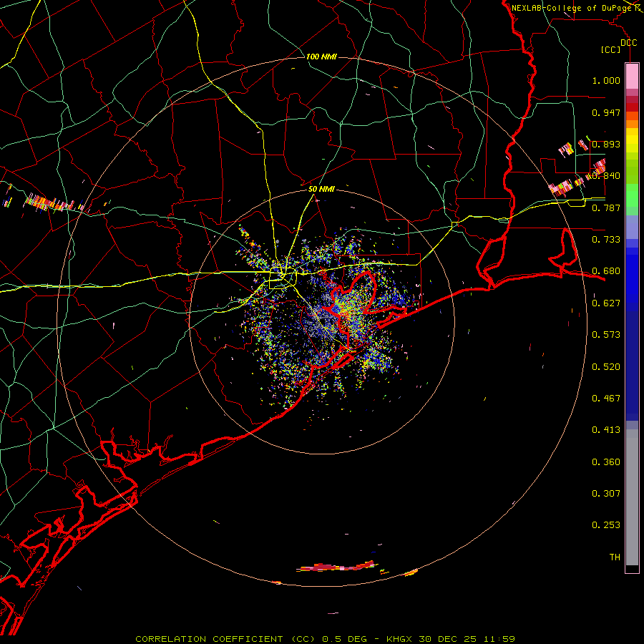Click the gray swatch of the color scale
This screenshot has height=644, width=644.
tap(632, 497)
